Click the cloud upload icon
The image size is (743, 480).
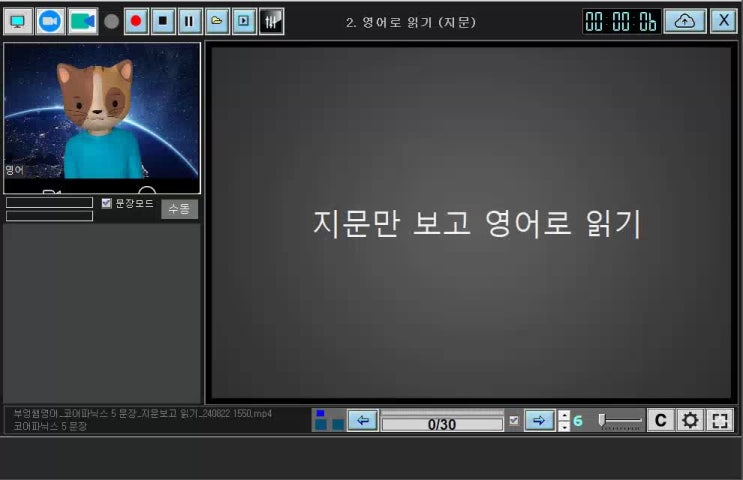coord(684,21)
